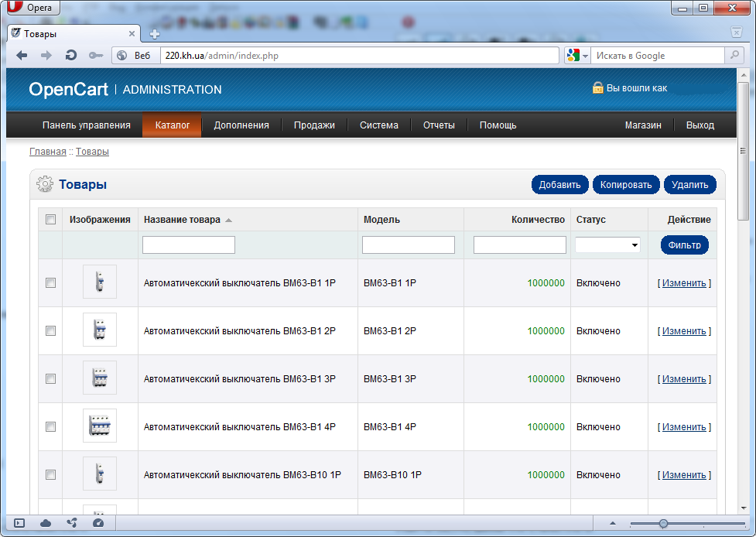This screenshot has height=537, width=756.
Task: Click Изменить link for ВМ63-В1 2Р
Action: click(x=684, y=331)
